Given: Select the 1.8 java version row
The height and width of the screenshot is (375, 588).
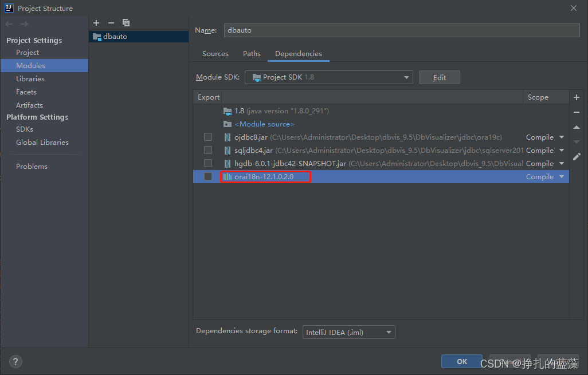Looking at the screenshot, I should [x=381, y=111].
